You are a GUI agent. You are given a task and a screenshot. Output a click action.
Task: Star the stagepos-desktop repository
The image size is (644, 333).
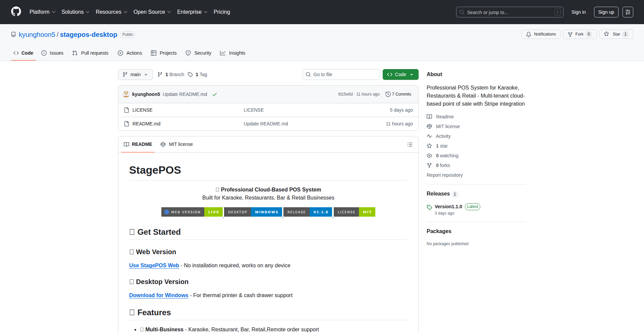616,34
